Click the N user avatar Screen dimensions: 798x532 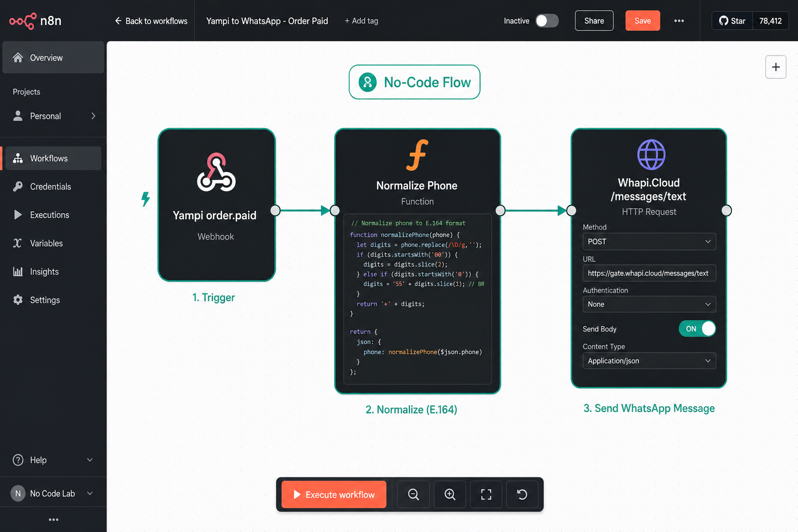pos(18,494)
